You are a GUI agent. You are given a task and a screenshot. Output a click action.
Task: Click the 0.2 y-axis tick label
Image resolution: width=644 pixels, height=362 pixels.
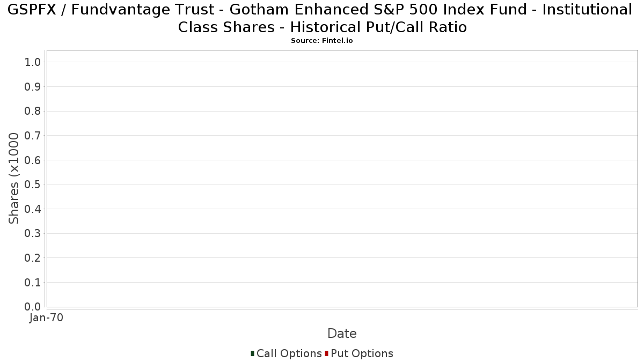(x=33, y=258)
